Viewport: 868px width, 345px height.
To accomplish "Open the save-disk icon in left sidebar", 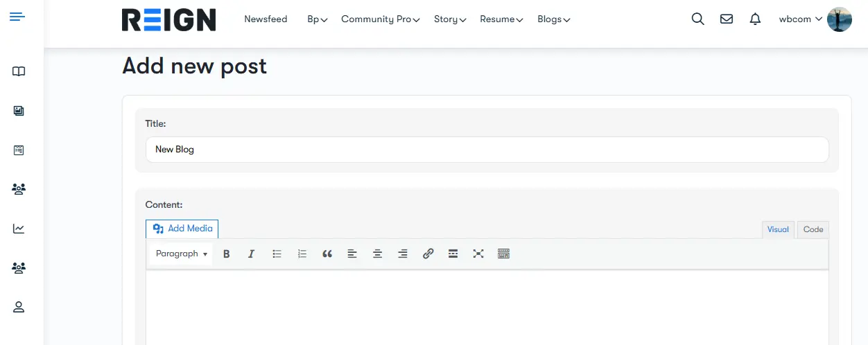I will [x=19, y=111].
